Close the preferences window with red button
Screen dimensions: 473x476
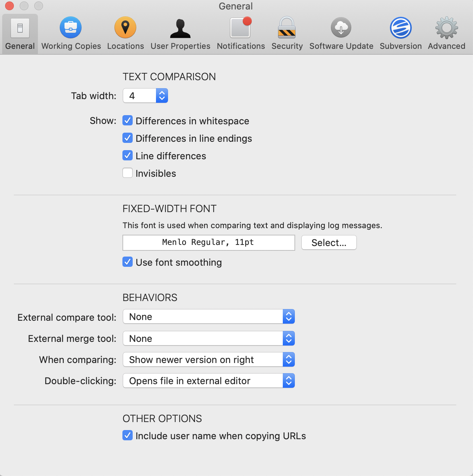pos(9,6)
